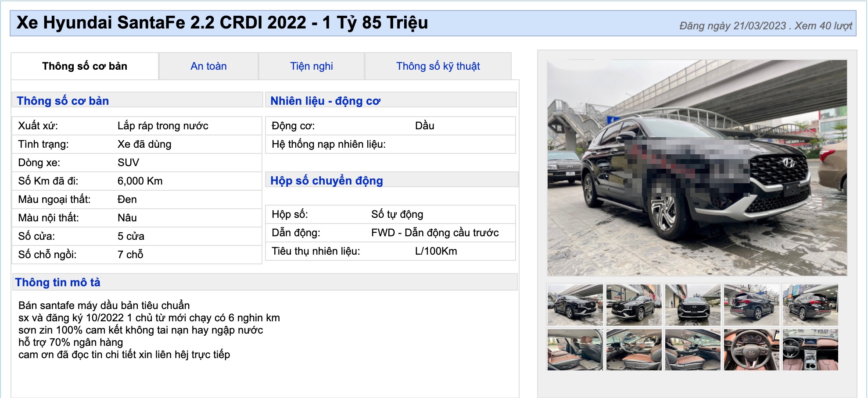The width and height of the screenshot is (868, 398).
Task: Open the "Tiện nghi" tab
Action: [x=312, y=66]
